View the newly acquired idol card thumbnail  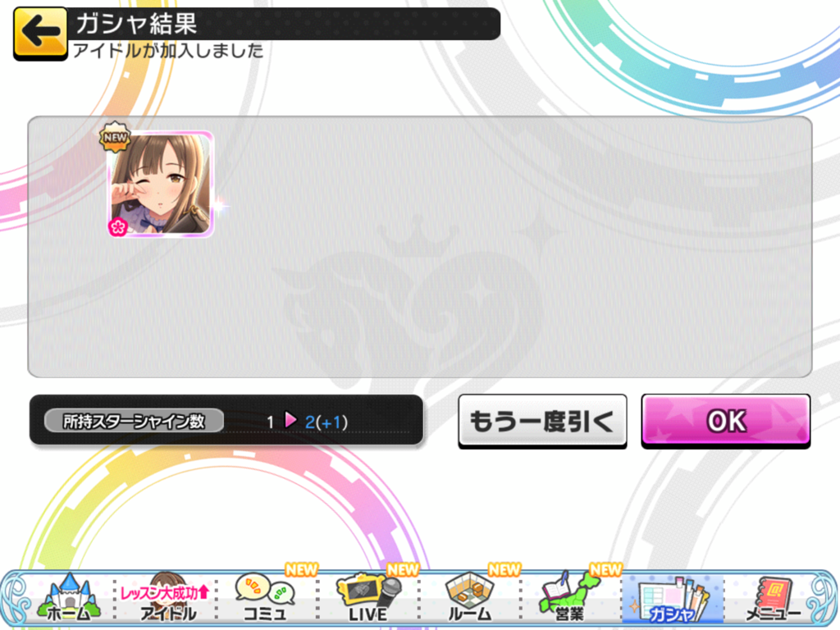(x=161, y=185)
